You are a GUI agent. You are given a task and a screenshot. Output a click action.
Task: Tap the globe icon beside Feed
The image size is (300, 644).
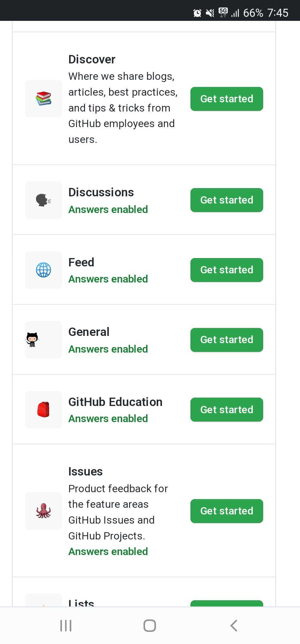pos(43,270)
